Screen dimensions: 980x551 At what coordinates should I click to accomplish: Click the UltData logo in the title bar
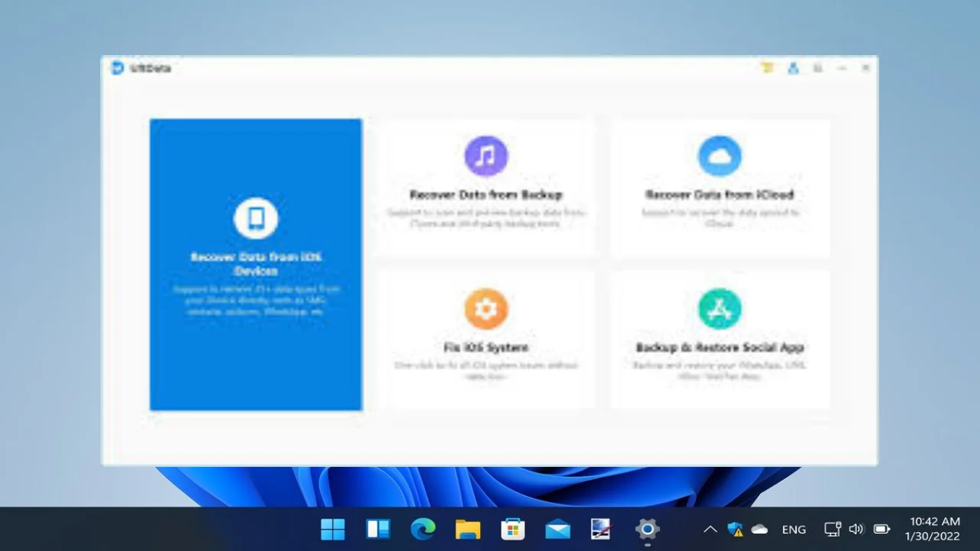(117, 68)
